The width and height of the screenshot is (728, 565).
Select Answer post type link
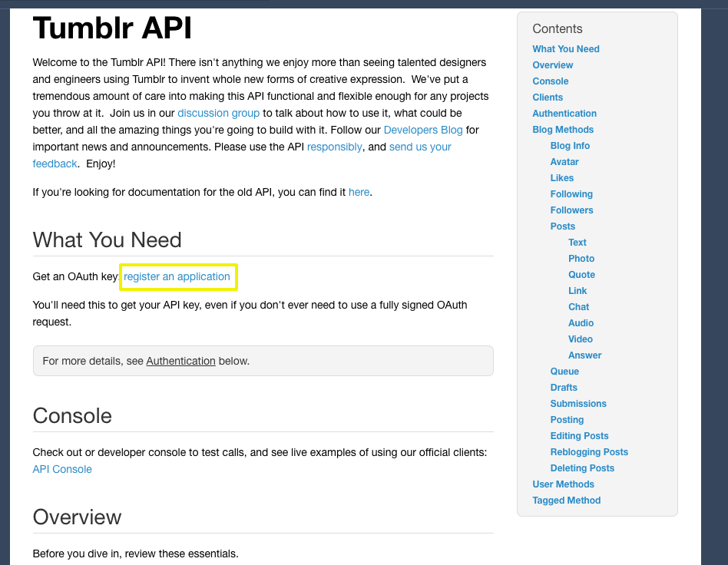pos(584,355)
